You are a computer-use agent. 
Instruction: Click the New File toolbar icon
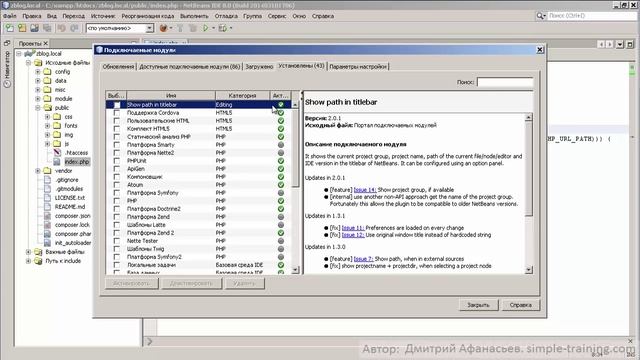pos(9,28)
